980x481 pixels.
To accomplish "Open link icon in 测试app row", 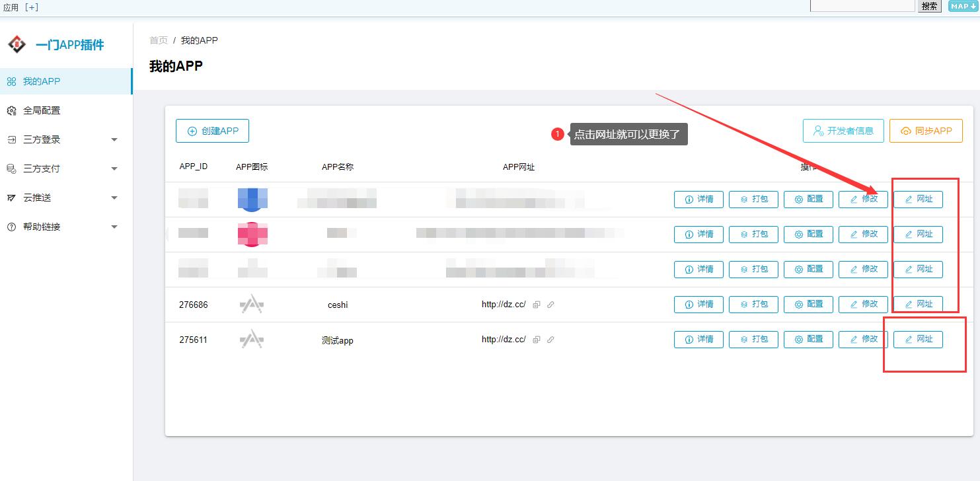I will click(550, 340).
